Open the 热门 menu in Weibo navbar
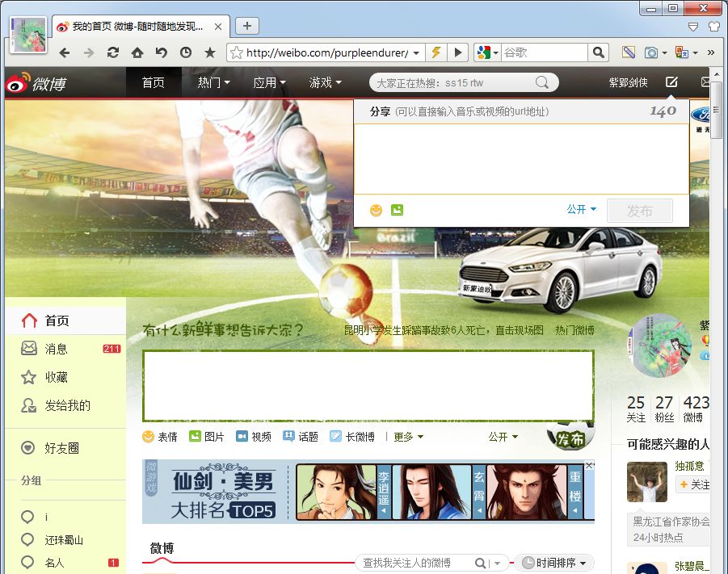The image size is (728, 574). (213, 82)
